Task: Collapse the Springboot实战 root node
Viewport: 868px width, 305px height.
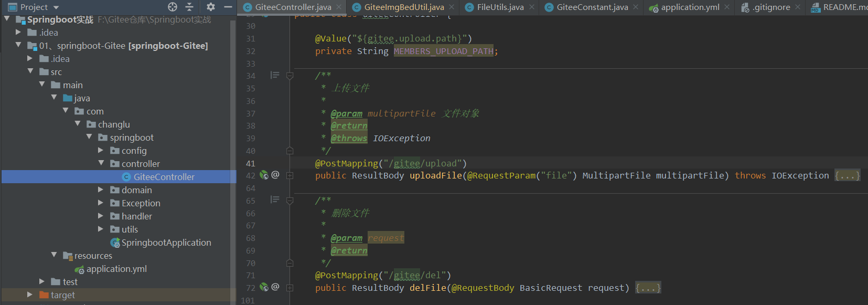Action: coord(7,19)
